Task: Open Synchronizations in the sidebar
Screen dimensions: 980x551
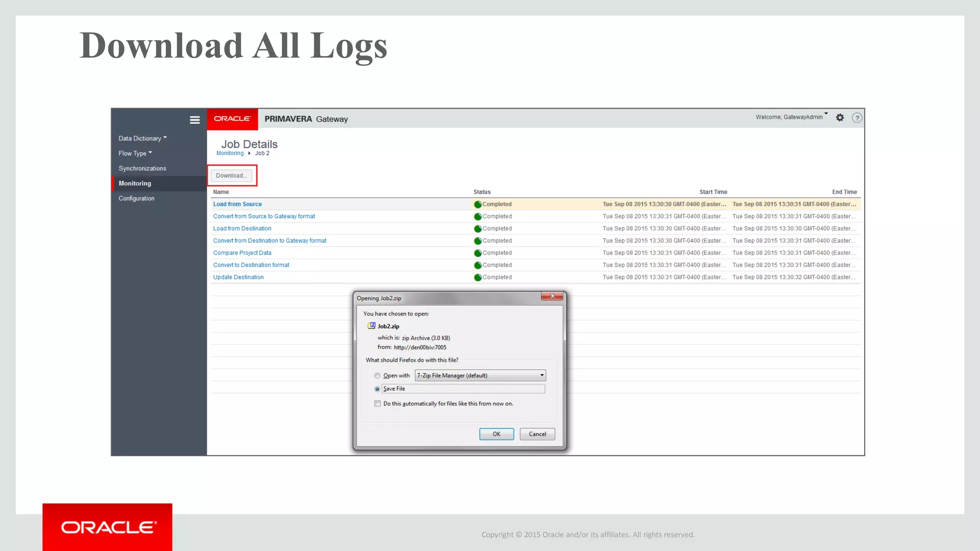Action: (143, 168)
